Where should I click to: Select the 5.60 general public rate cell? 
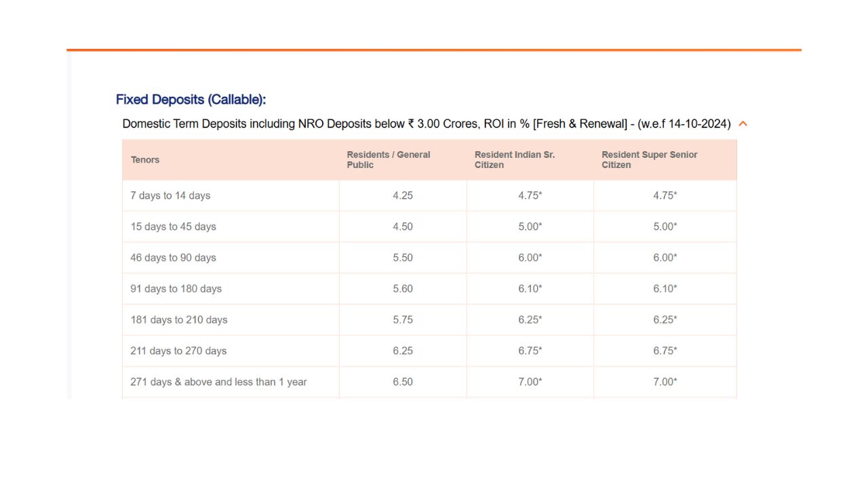click(x=403, y=289)
